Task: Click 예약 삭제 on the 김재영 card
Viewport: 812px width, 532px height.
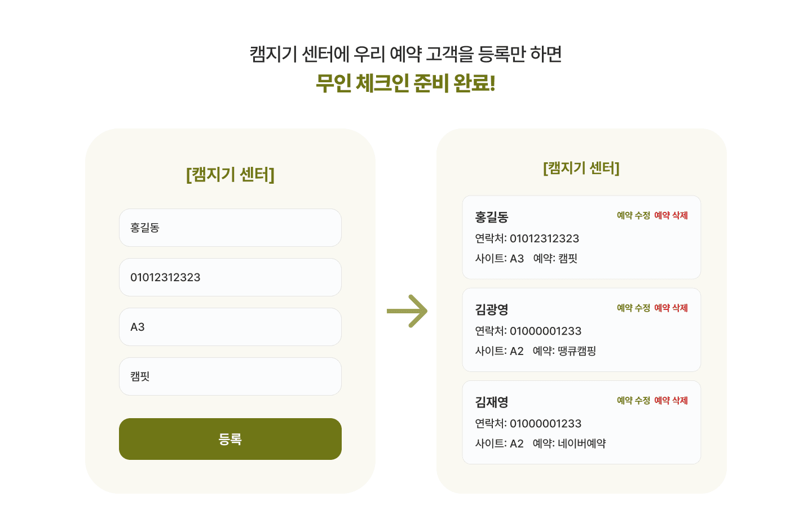Action: pos(671,401)
